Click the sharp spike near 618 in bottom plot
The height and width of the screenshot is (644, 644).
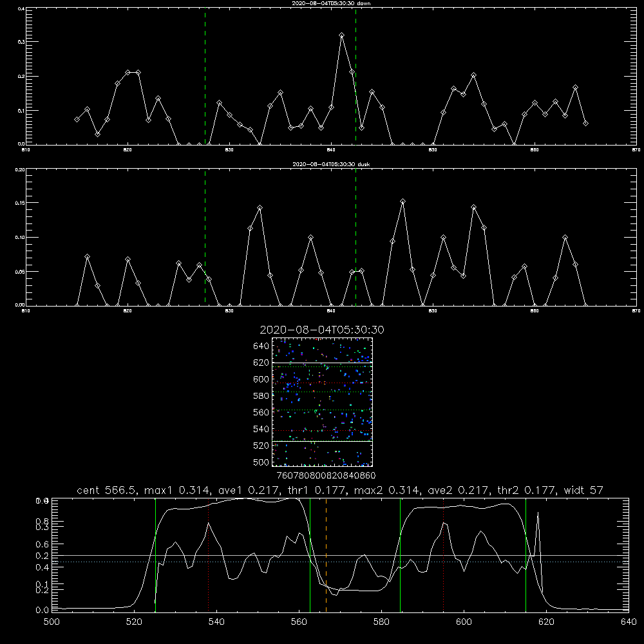tap(538, 513)
